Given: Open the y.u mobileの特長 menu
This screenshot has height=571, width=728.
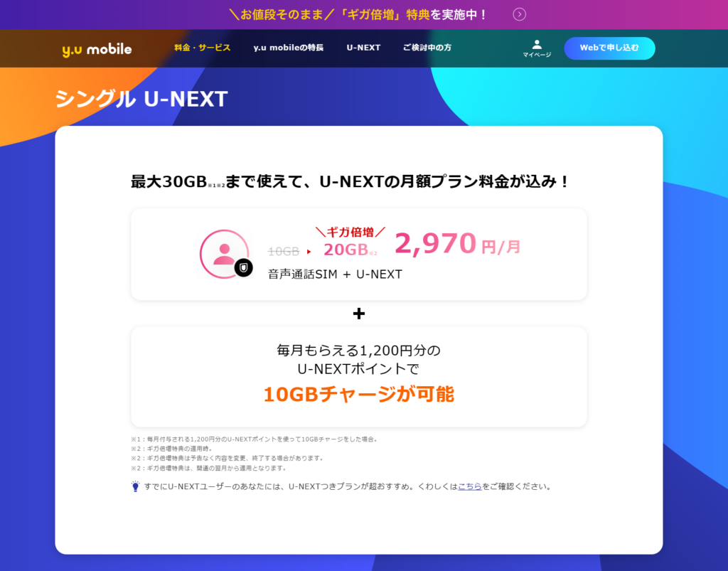Looking at the screenshot, I should coord(288,48).
